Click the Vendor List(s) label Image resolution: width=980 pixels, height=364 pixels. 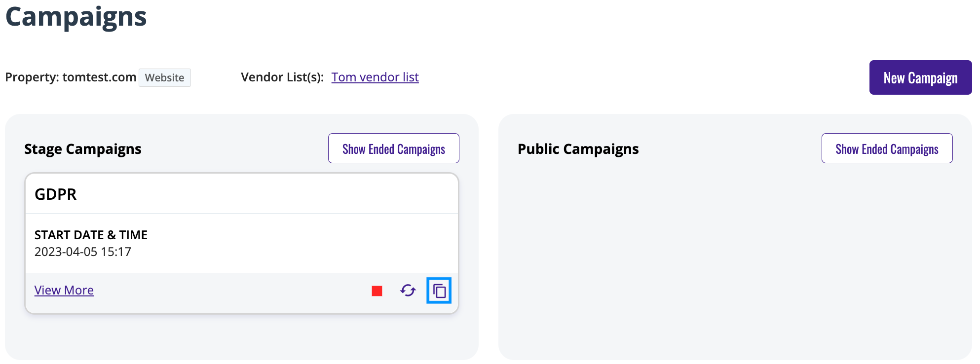click(282, 77)
